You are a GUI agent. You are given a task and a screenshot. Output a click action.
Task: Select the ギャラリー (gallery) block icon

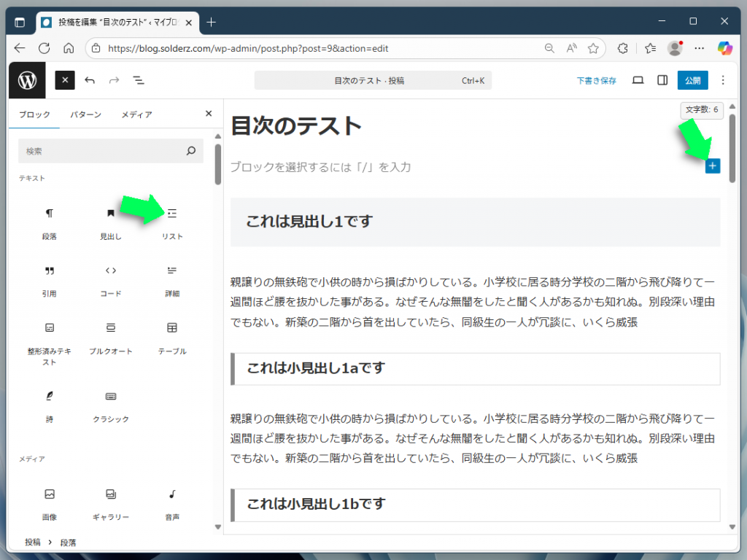pos(110,494)
